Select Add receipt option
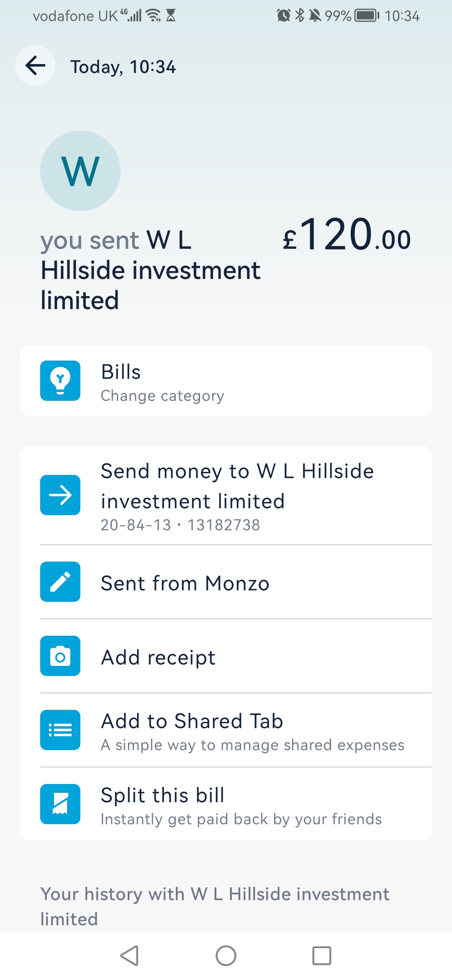The image size is (452, 980). 158,658
